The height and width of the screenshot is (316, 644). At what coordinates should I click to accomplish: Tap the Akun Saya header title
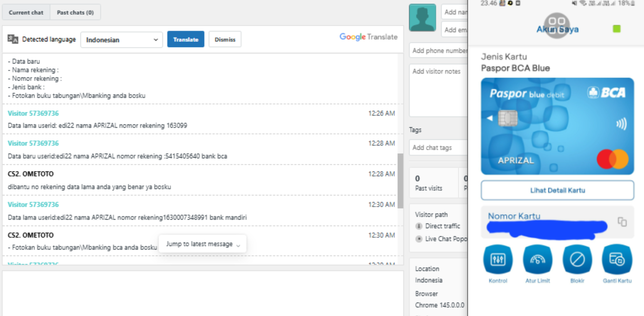click(557, 29)
